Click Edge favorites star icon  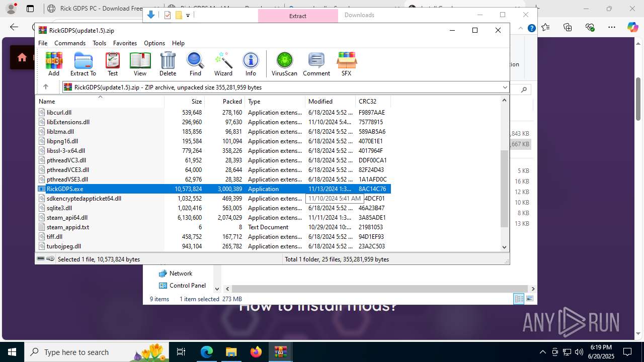(546, 27)
